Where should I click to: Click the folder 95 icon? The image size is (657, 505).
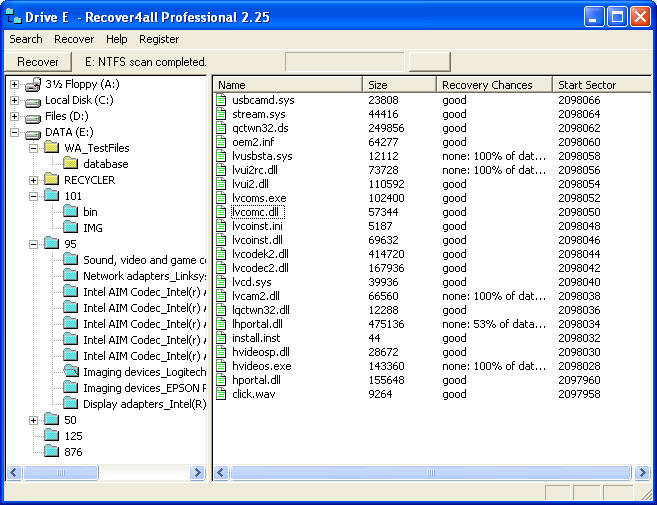[x=52, y=243]
